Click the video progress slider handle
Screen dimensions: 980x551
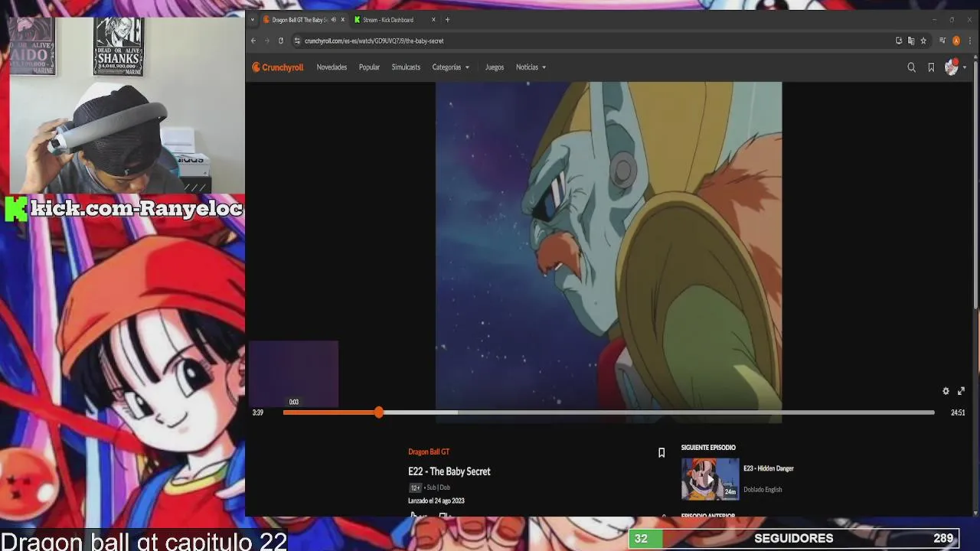(379, 412)
